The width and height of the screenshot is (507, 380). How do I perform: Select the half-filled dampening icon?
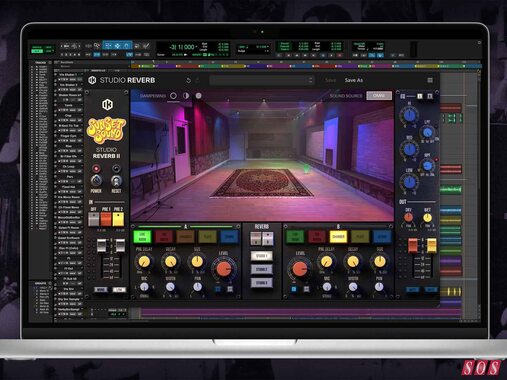pyautogui.click(x=186, y=96)
